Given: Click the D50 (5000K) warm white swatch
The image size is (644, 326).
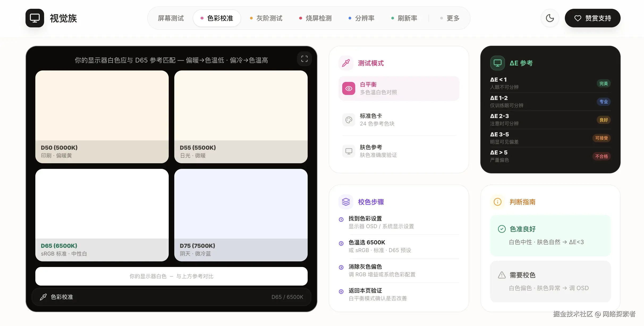Looking at the screenshot, I should tap(102, 106).
